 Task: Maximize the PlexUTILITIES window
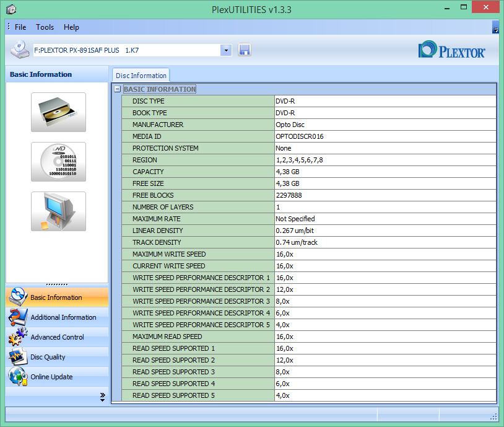click(464, 7)
